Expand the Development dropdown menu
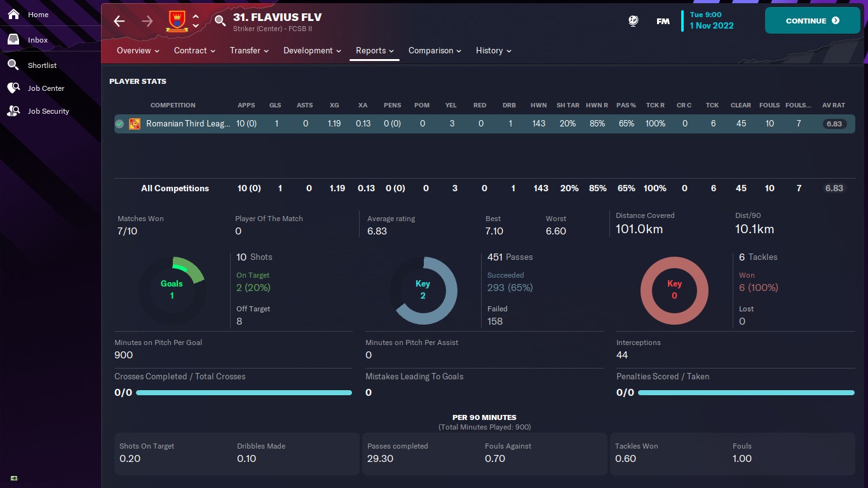The image size is (868, 488). point(312,51)
